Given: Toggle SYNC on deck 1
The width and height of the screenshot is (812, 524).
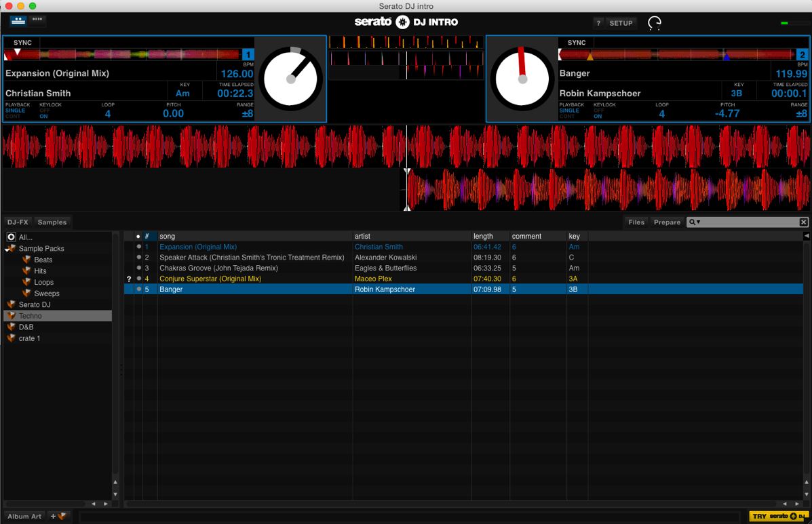Looking at the screenshot, I should tap(22, 43).
